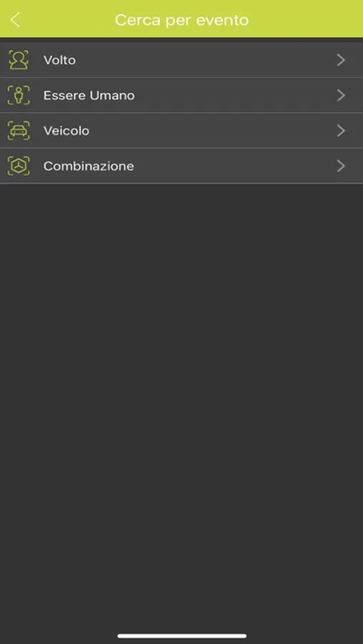Tap the face detection icon beside Volto

[x=19, y=60]
